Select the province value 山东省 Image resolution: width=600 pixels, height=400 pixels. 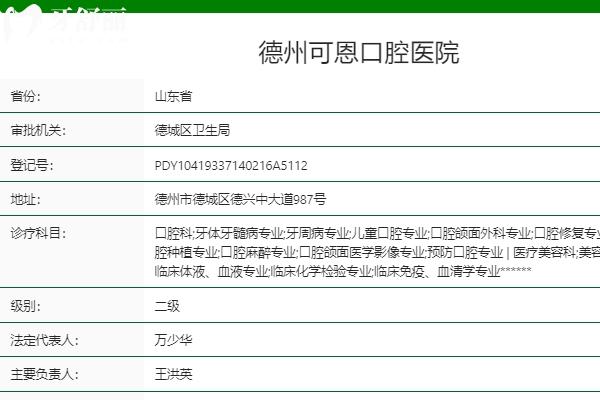pyautogui.click(x=173, y=96)
